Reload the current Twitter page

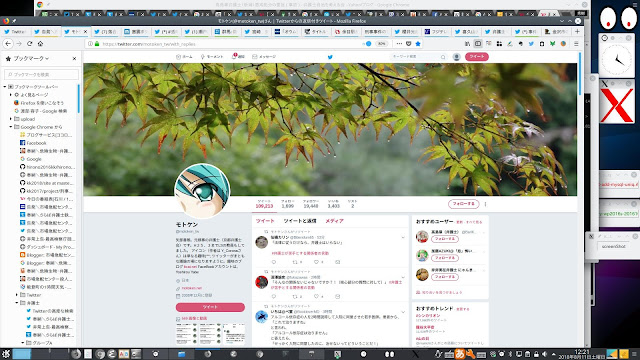pyautogui.click(x=29, y=44)
